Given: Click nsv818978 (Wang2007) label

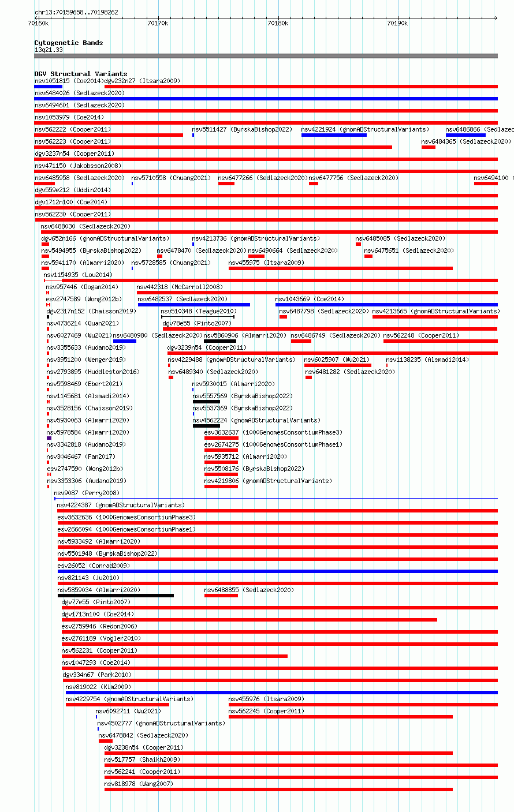Looking at the screenshot, I should pyautogui.click(x=139, y=784).
